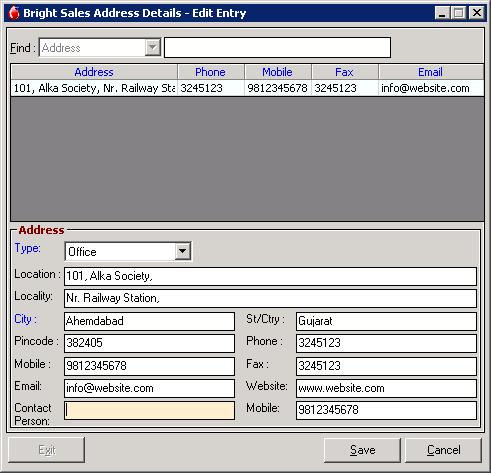491x473 pixels.
Task: Focus the Find search text box
Action: tap(277, 47)
